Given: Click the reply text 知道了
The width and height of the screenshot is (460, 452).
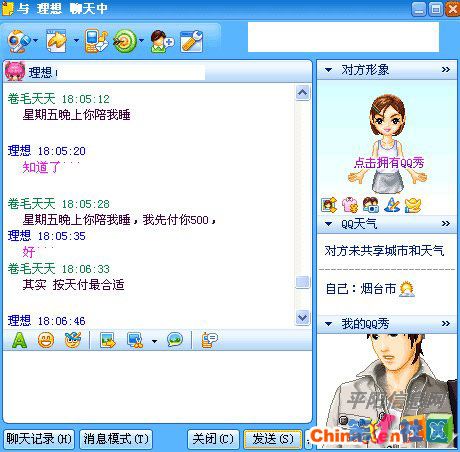Looking at the screenshot, I should [42, 167].
